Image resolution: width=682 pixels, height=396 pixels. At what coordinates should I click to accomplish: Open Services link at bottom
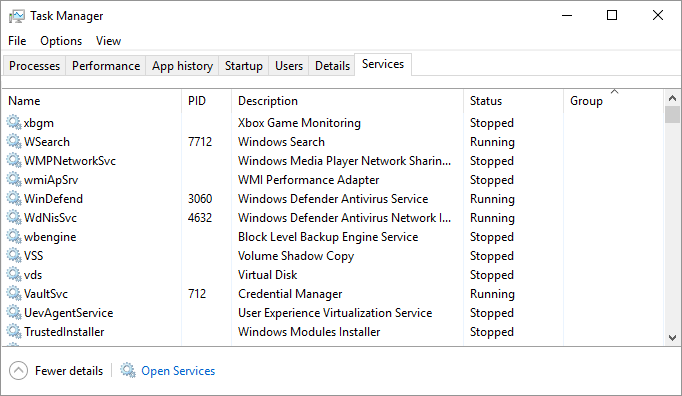point(178,371)
